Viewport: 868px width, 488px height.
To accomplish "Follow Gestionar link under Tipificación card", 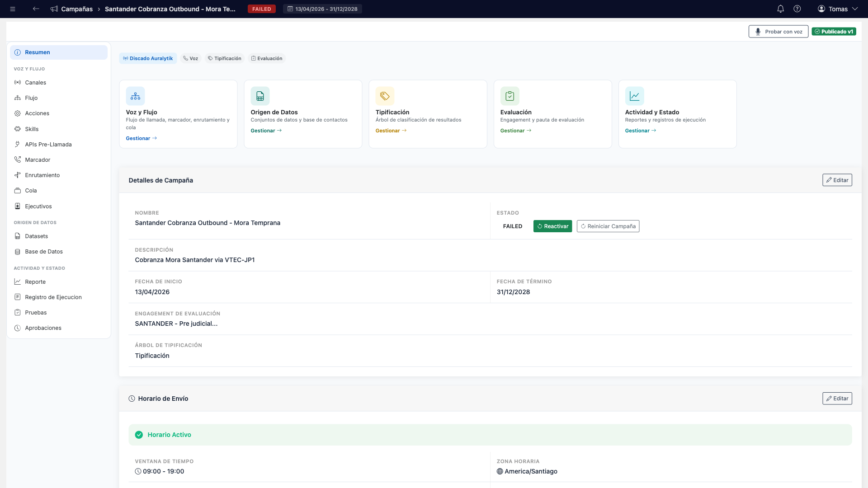I will [391, 131].
